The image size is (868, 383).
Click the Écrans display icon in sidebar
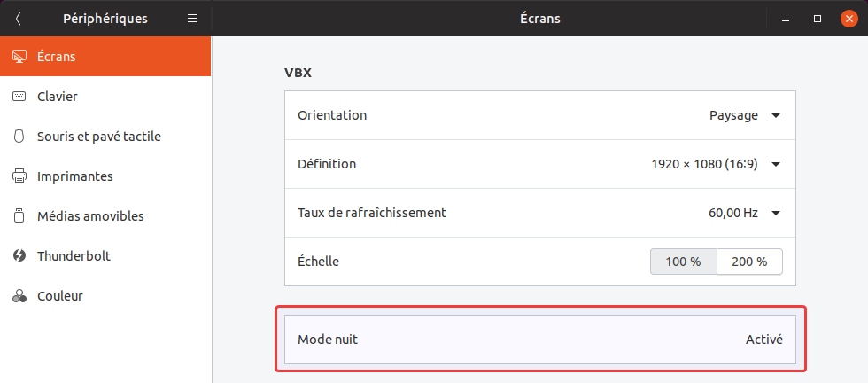(19, 57)
